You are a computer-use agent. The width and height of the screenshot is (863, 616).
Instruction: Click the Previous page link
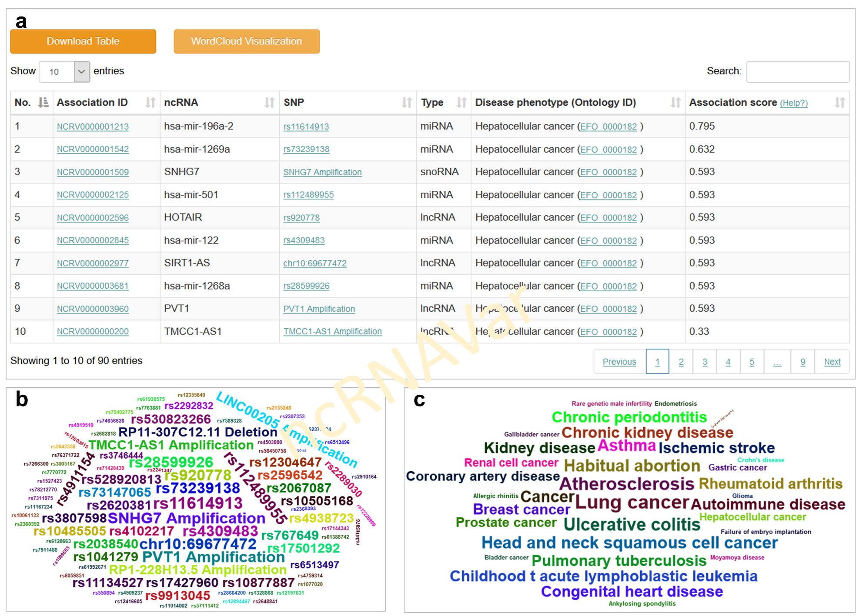coord(619,362)
